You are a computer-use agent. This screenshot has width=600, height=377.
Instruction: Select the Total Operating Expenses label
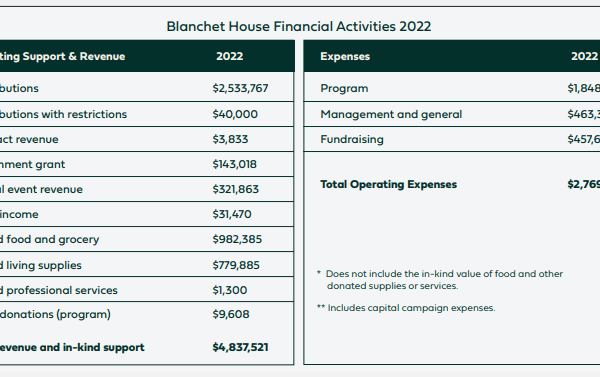coord(388,184)
